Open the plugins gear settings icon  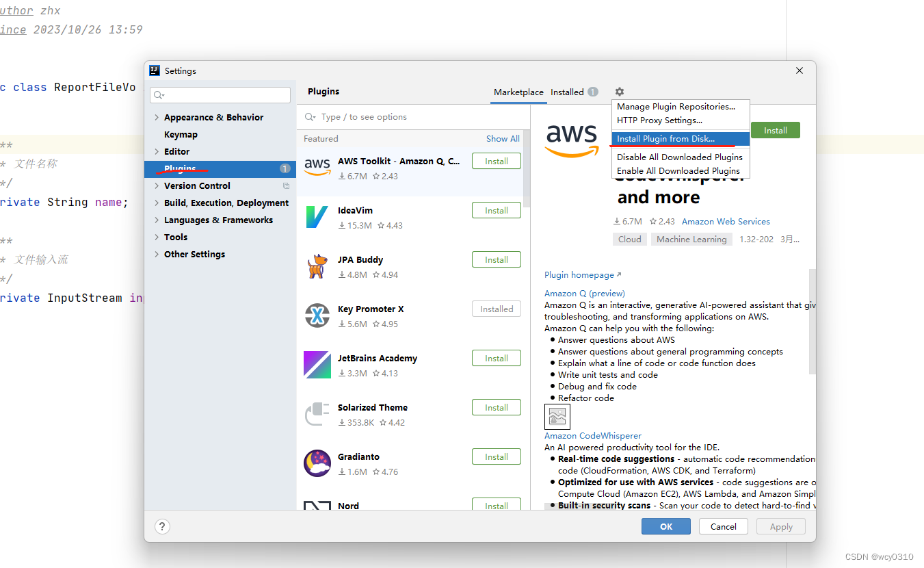tap(619, 92)
